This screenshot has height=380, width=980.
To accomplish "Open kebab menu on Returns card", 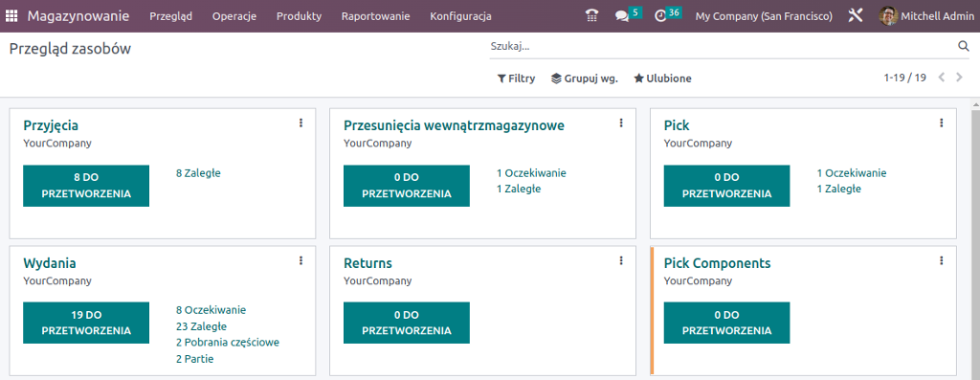I will [x=620, y=260].
